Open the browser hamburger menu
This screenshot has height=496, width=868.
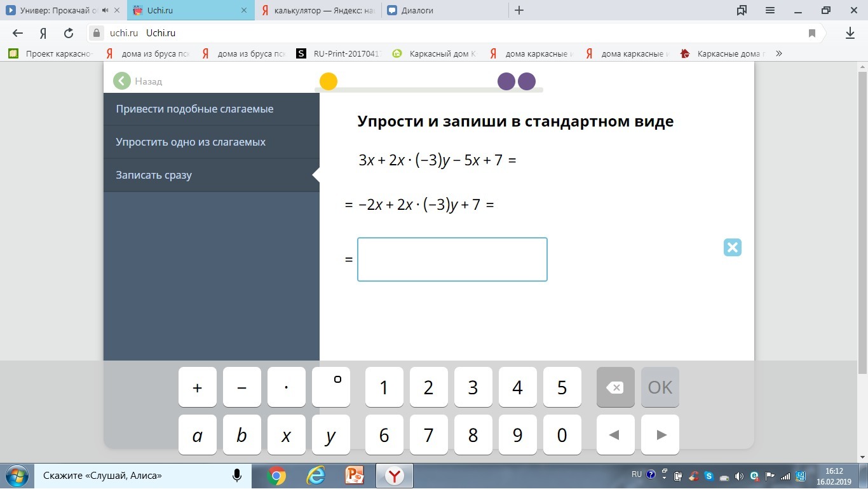(770, 10)
